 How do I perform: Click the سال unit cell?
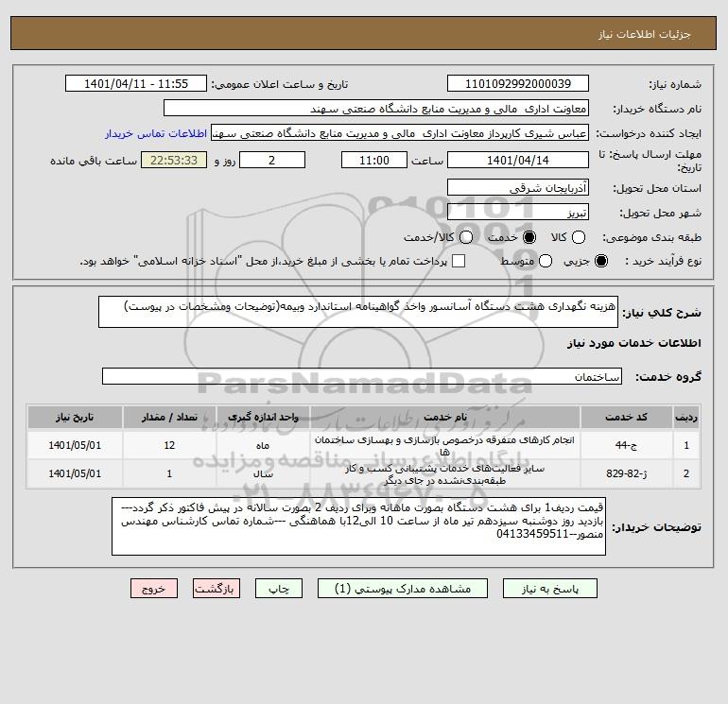pyautogui.click(x=263, y=473)
